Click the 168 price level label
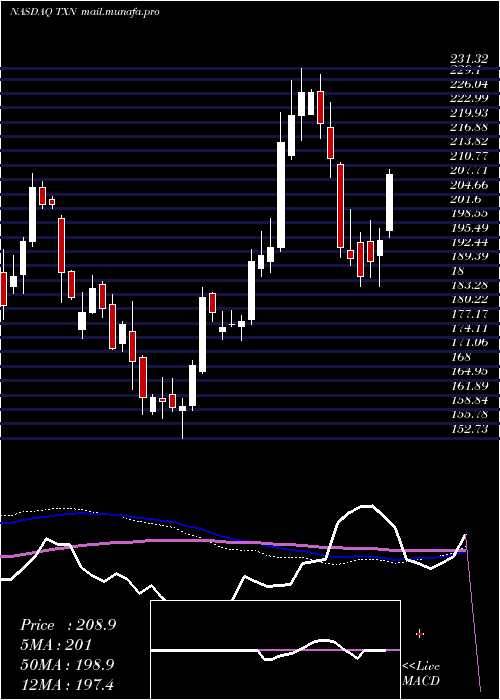 coord(461,357)
